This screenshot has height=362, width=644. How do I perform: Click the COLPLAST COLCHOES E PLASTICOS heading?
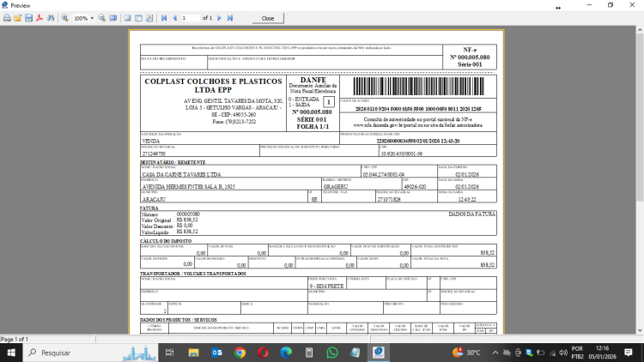point(213,86)
